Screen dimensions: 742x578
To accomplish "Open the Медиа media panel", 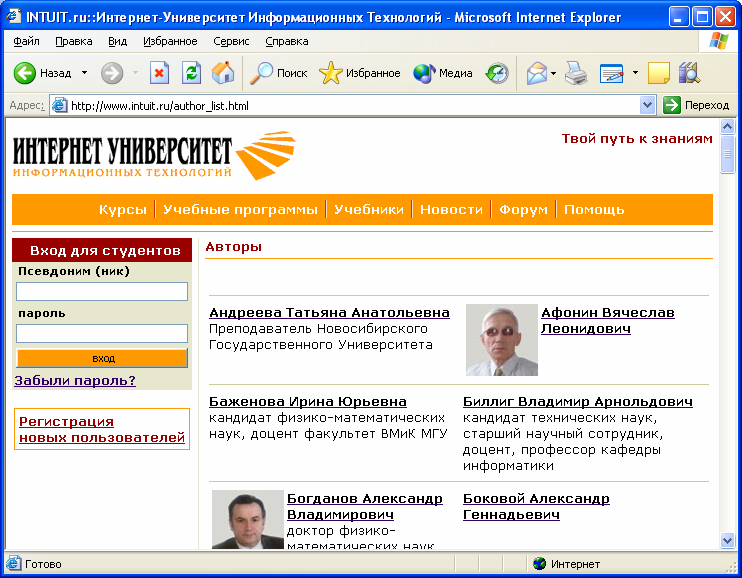I will pyautogui.click(x=442, y=73).
